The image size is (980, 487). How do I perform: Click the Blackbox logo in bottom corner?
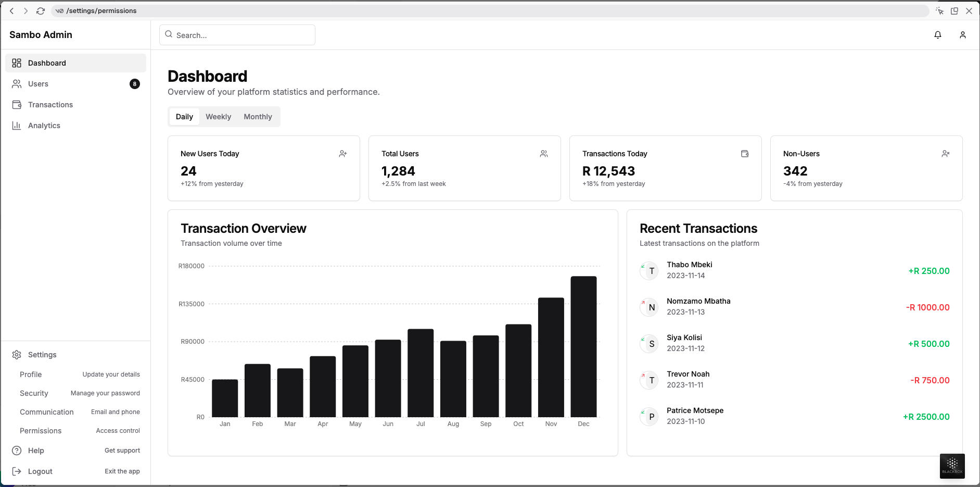pos(952,465)
